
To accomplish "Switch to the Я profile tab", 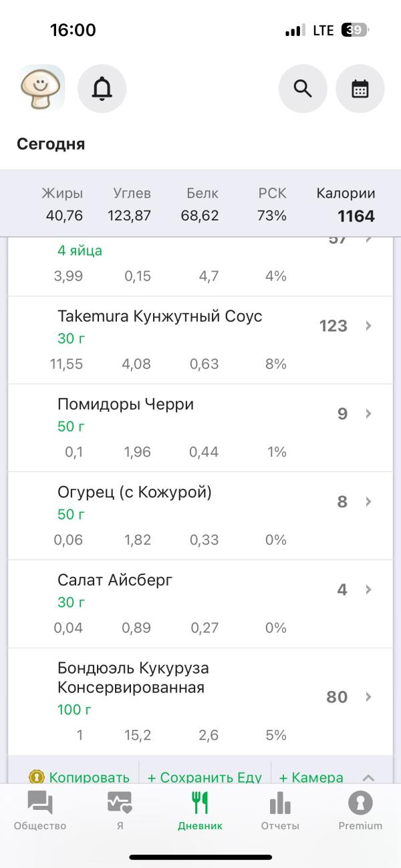I will 120,811.
